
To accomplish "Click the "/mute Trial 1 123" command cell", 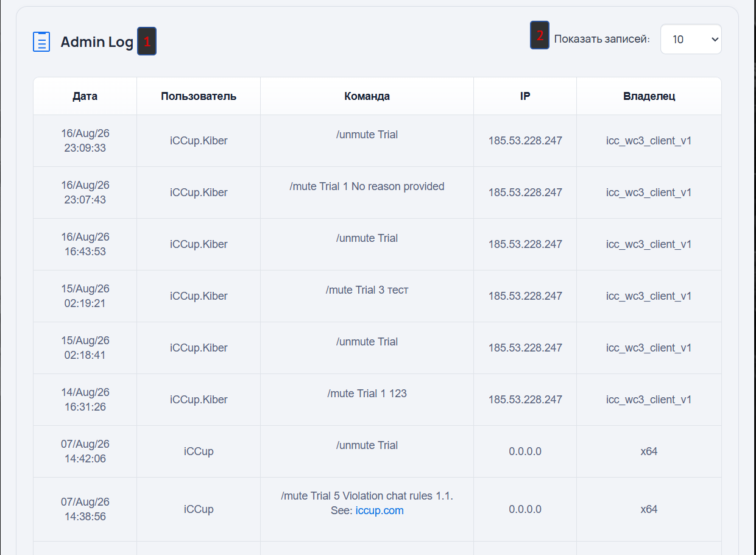I will pos(367,400).
